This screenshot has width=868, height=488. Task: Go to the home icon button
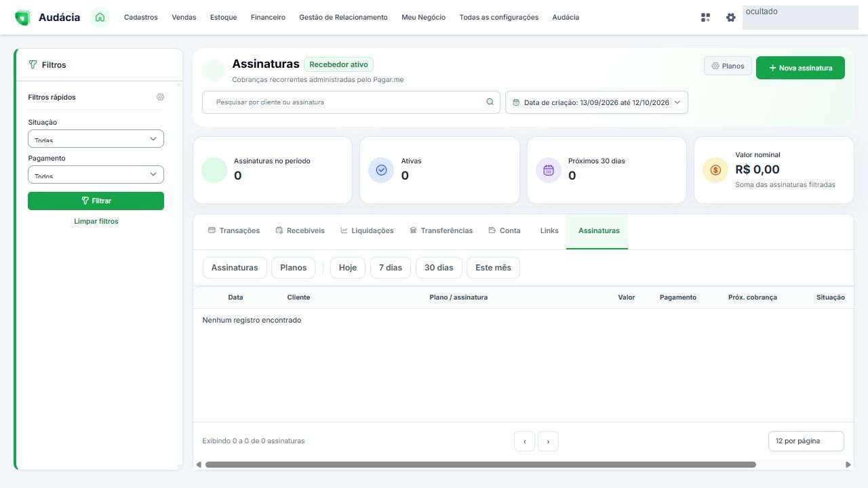100,18
